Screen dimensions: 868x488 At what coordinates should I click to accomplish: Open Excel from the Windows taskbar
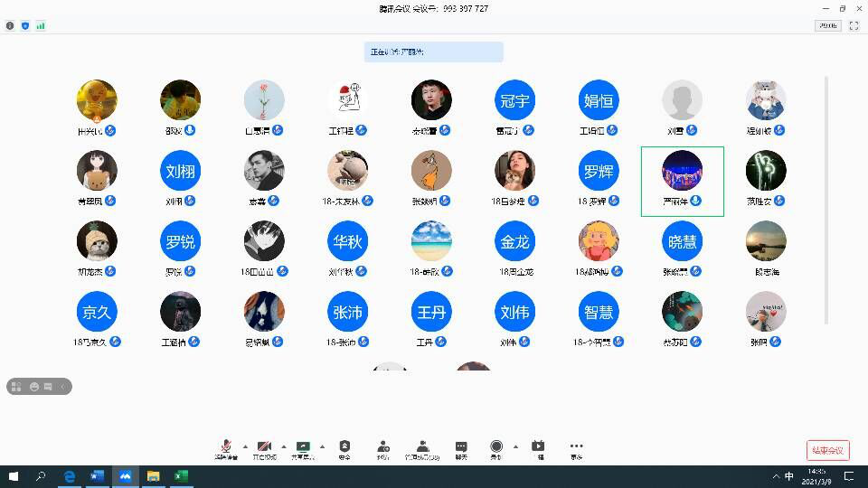coord(181,476)
